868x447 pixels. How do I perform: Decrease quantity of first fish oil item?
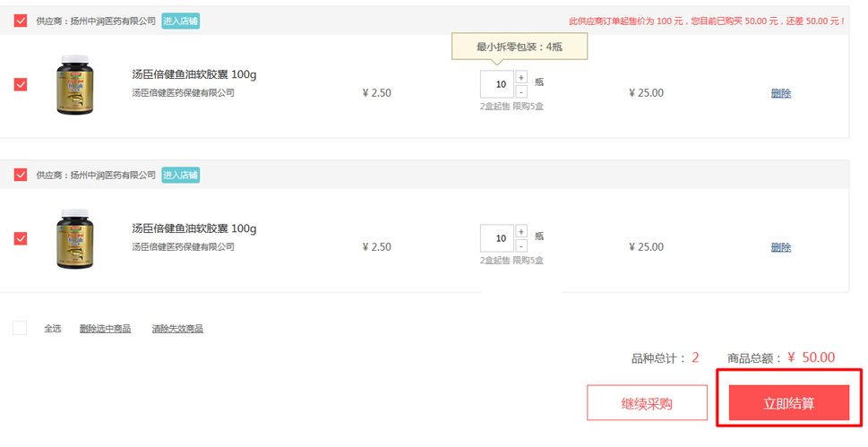click(x=521, y=91)
